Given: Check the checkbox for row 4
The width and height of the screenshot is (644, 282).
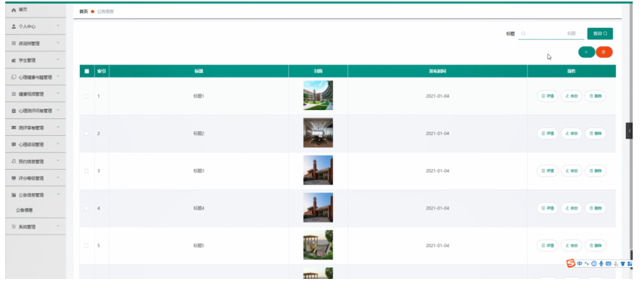Looking at the screenshot, I should (86, 208).
